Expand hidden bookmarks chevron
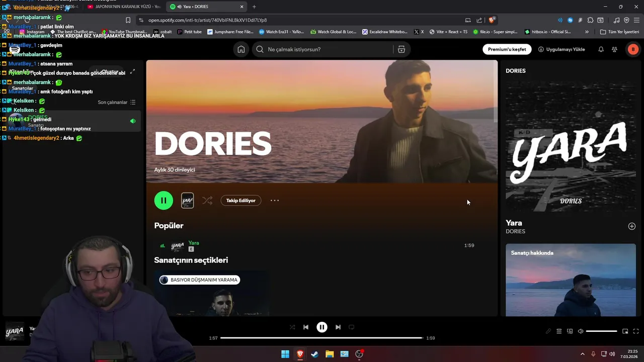The width and height of the screenshot is (644, 362). point(587,32)
